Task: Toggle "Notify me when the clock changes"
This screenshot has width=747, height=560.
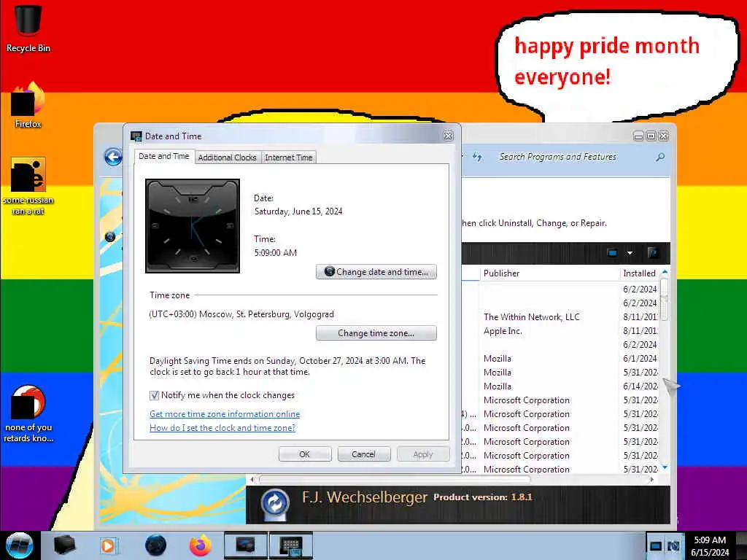Action: tap(155, 395)
